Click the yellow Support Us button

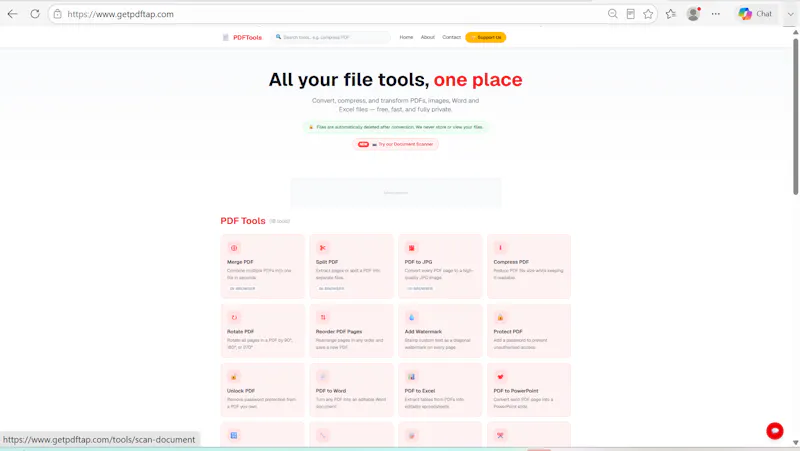[486, 37]
